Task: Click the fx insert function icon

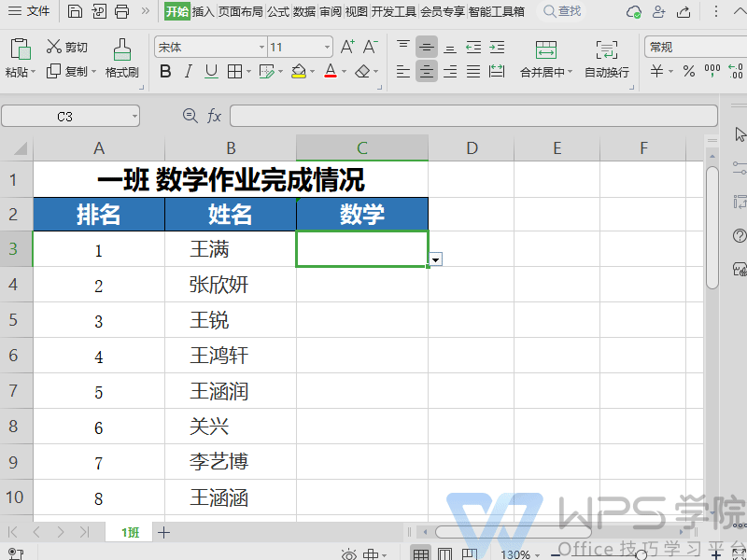Action: pos(214,115)
